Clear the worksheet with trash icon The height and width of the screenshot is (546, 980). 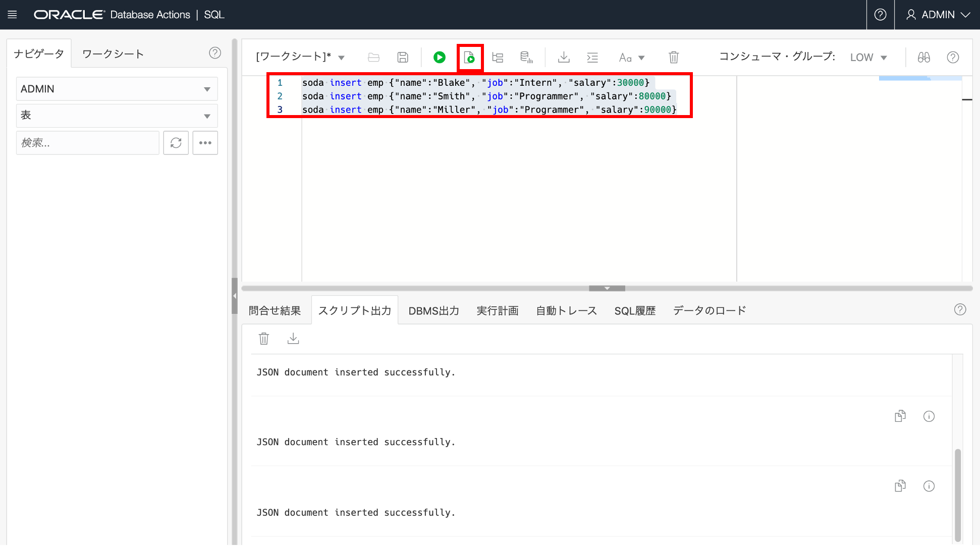coord(674,58)
